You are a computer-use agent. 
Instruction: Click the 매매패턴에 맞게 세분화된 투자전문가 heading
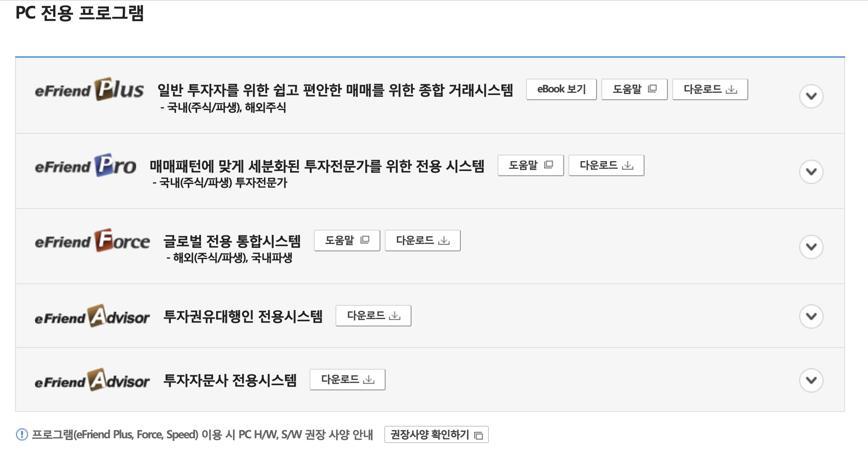[x=317, y=166]
